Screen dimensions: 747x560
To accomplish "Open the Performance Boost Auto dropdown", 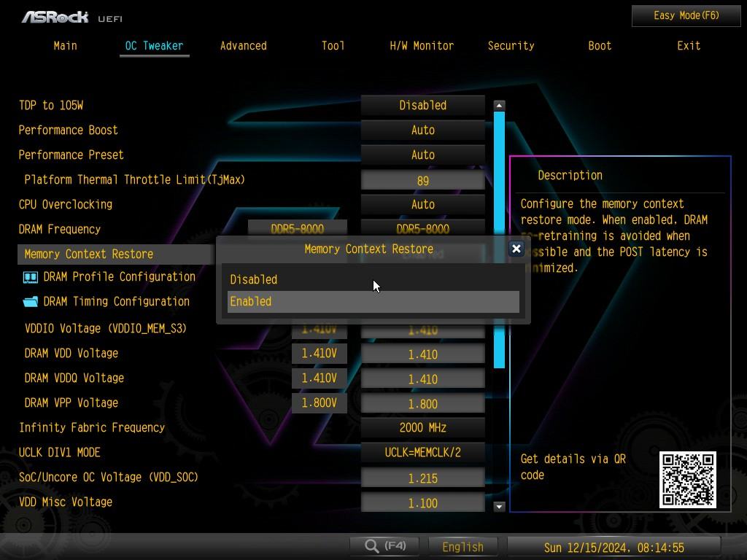I will (422, 130).
